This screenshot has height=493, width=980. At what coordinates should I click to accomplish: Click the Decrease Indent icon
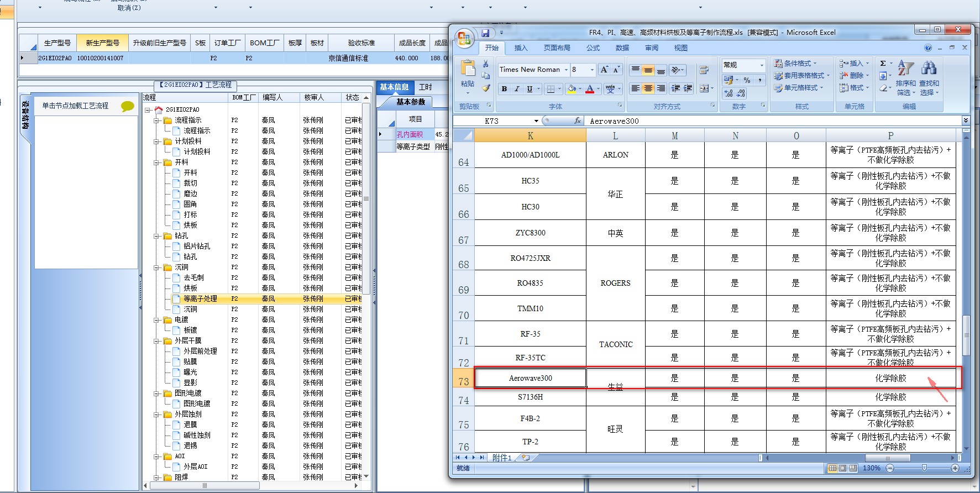675,88
